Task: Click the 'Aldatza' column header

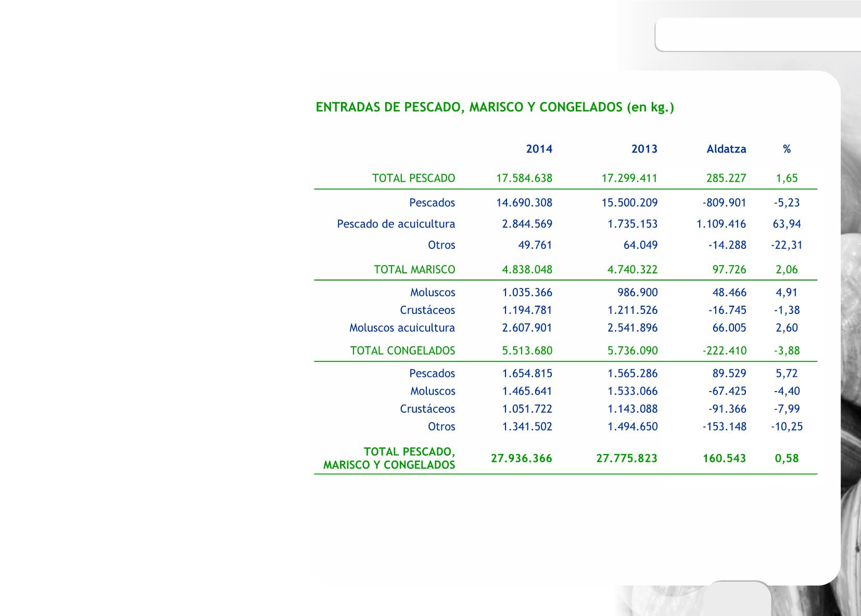Action: pos(727,149)
